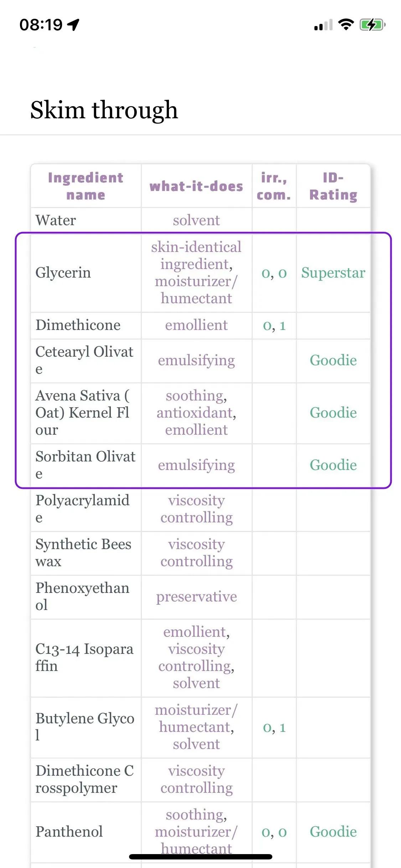The image size is (401, 868).
Task: Open the Dimethicone ingredient page
Action: pyautogui.click(x=78, y=325)
